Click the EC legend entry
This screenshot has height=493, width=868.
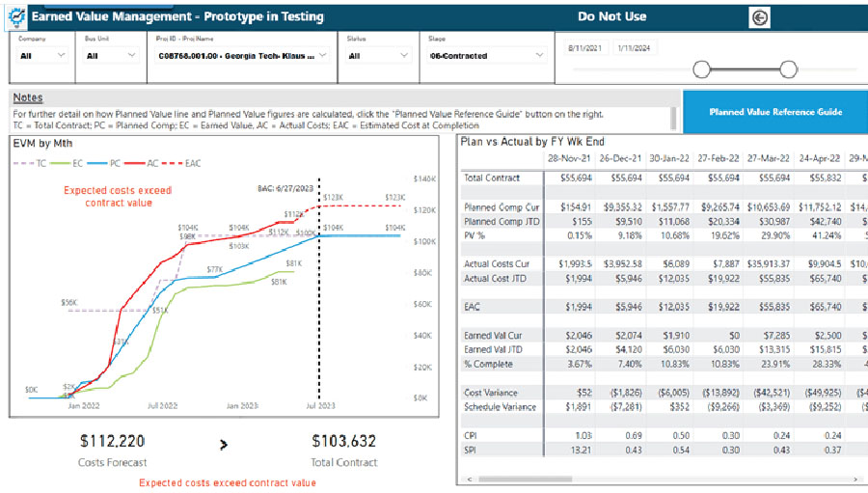(x=67, y=163)
